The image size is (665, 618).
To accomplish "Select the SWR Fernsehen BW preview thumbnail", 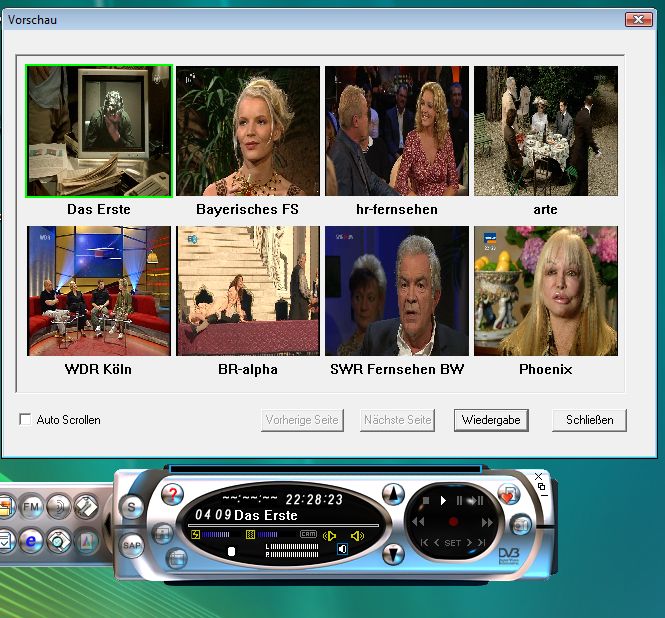I will (x=397, y=291).
